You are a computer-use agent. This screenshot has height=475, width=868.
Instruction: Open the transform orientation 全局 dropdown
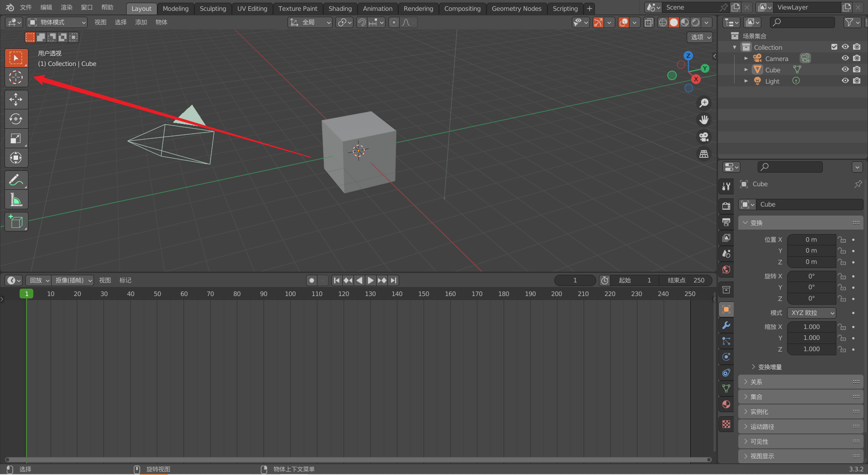point(310,22)
